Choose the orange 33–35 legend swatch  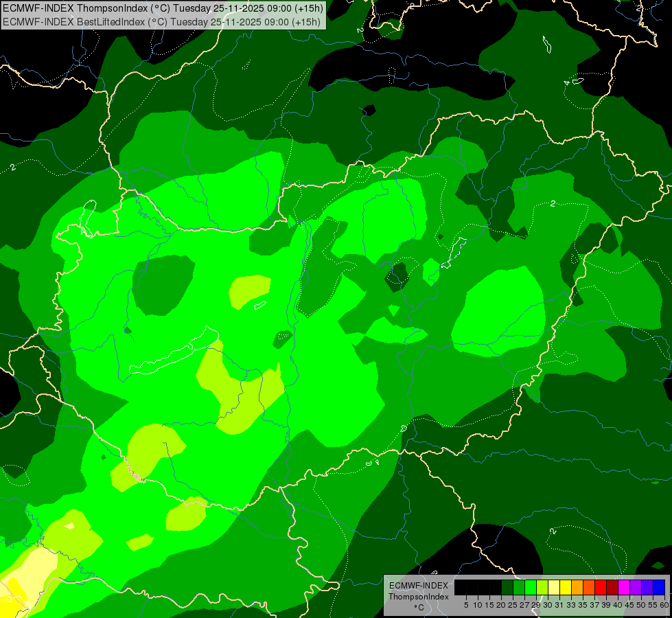click(577, 587)
